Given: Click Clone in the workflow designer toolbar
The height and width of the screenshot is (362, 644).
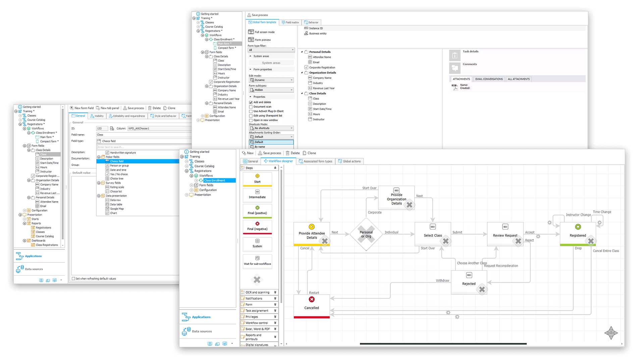Looking at the screenshot, I should 309,153.
